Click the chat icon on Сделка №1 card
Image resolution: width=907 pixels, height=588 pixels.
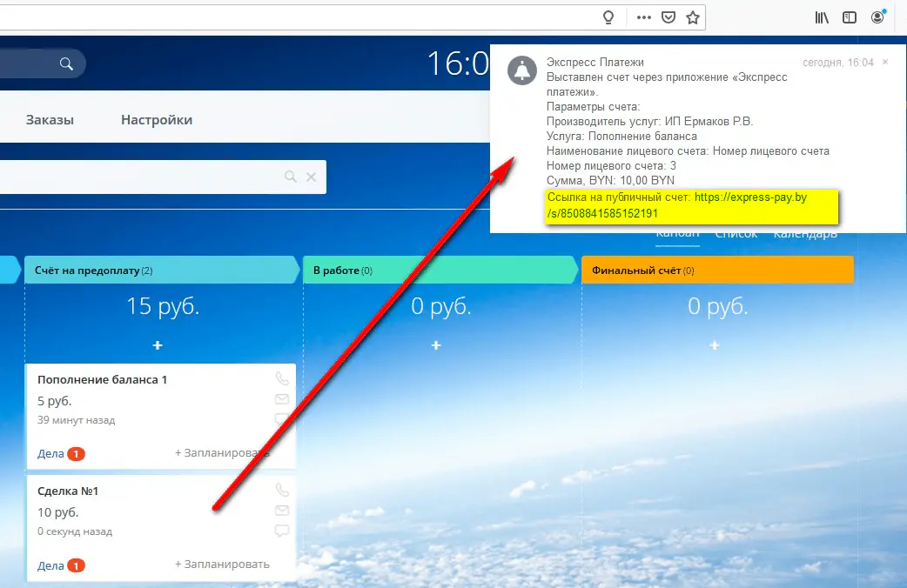pyautogui.click(x=281, y=531)
